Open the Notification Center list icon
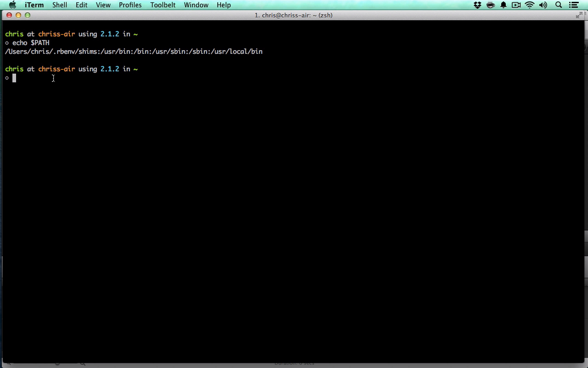588x368 pixels. point(574,5)
